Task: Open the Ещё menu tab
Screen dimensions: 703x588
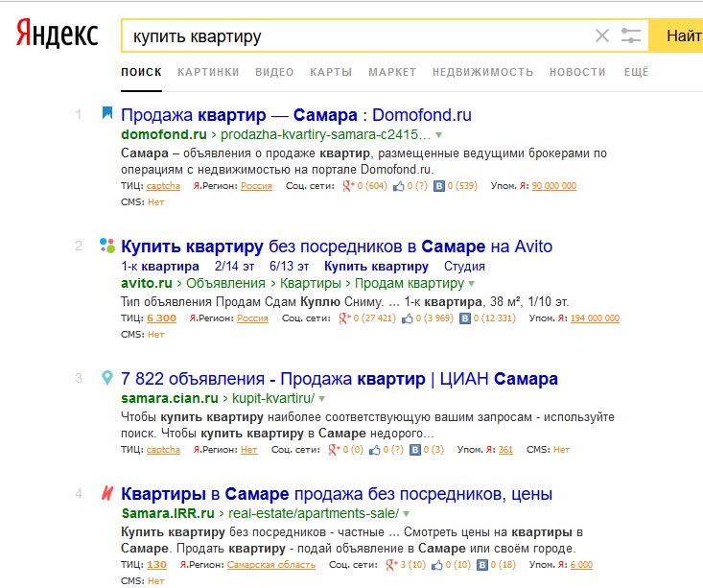Action: (636, 72)
